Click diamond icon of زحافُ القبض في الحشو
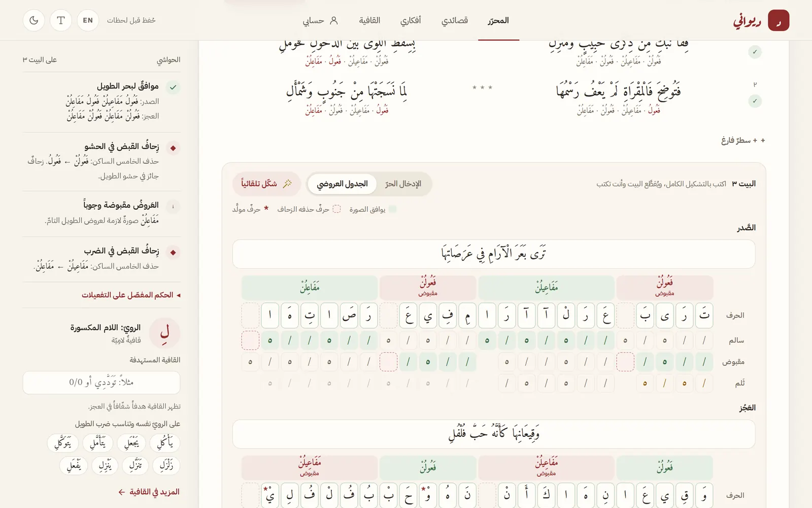 (x=173, y=148)
